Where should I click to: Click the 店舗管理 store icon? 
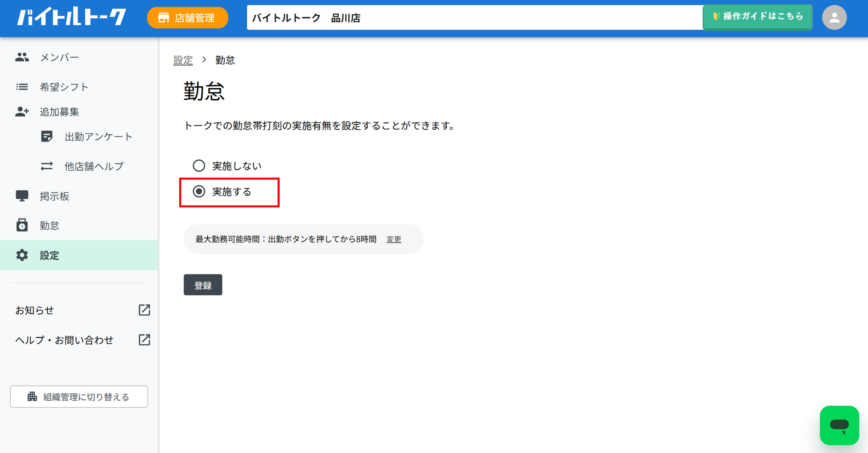click(164, 18)
